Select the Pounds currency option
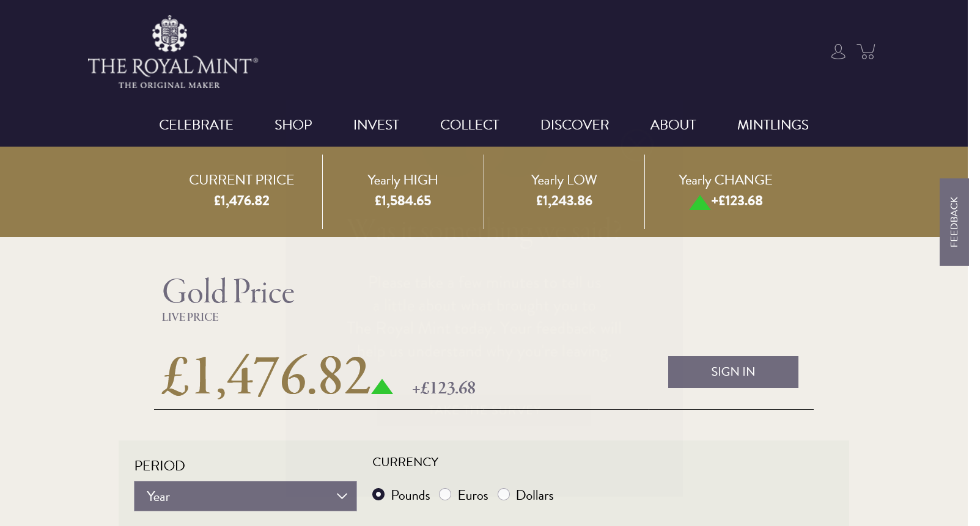The image size is (980, 526). click(x=379, y=495)
